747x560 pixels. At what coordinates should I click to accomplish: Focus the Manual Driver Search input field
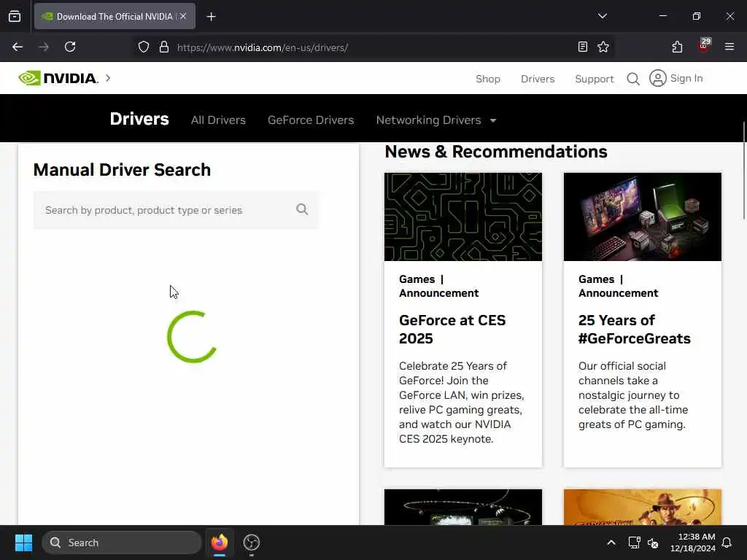(x=176, y=210)
